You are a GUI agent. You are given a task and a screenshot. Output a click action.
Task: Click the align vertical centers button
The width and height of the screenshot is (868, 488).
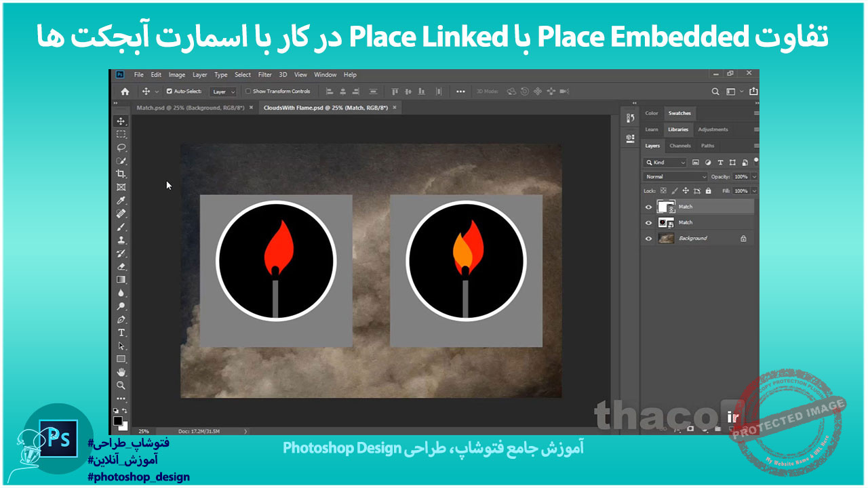(373, 91)
